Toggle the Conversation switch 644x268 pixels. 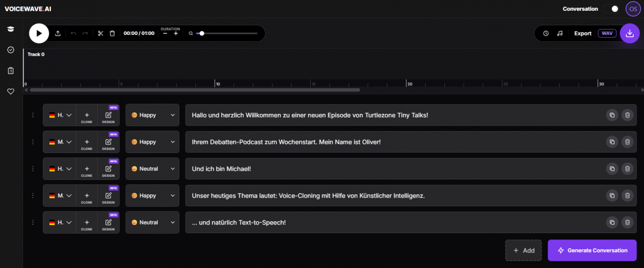(x=611, y=9)
